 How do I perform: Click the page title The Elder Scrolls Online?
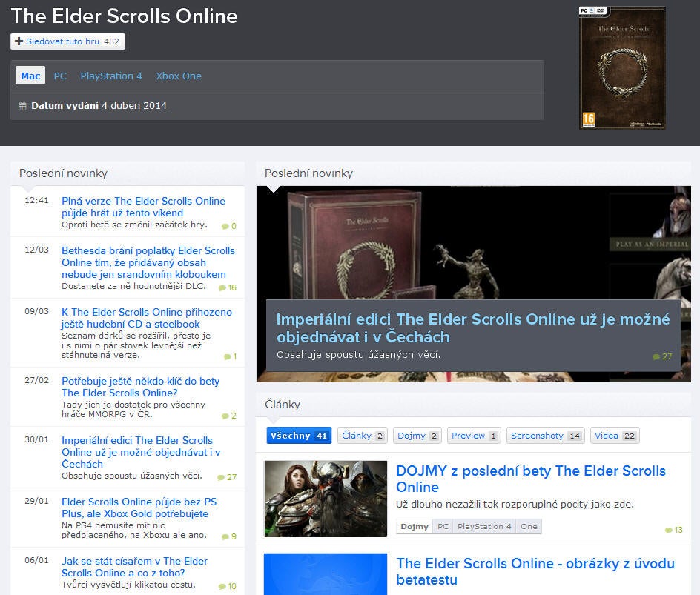pos(124,16)
